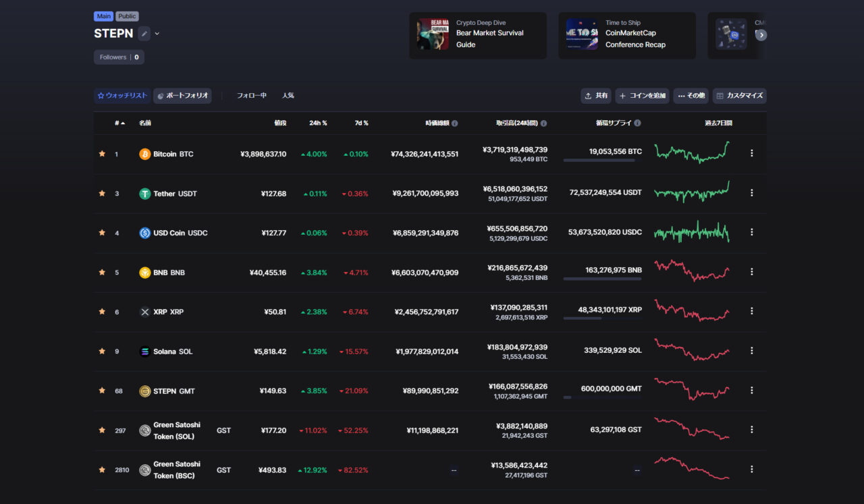Sort by the 24h % column
This screenshot has height=504, width=864.
point(317,123)
